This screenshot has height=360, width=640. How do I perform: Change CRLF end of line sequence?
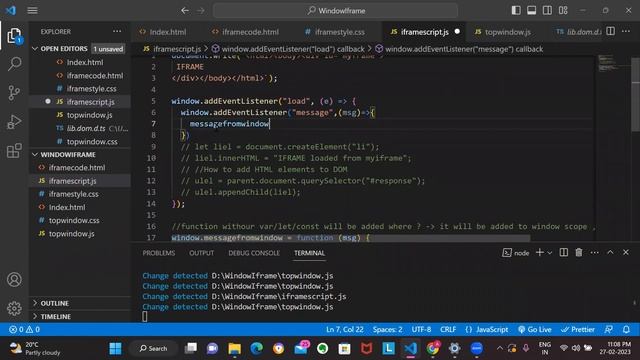(x=448, y=329)
